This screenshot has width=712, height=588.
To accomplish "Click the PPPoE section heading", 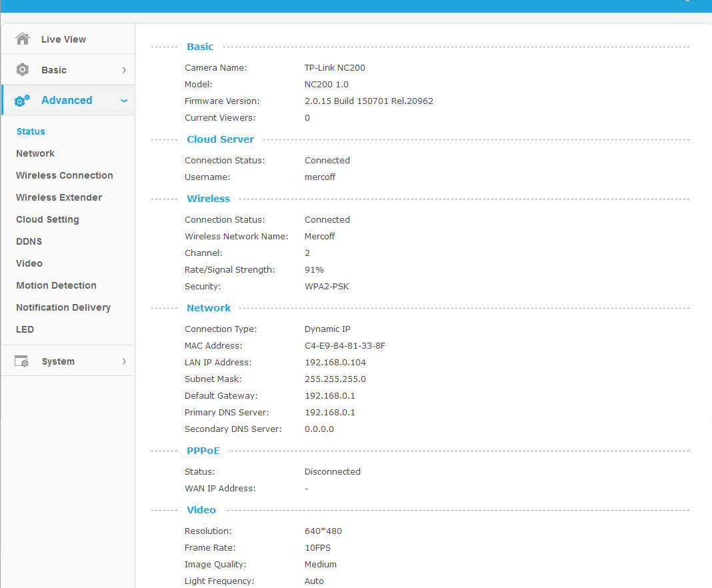I will (203, 451).
